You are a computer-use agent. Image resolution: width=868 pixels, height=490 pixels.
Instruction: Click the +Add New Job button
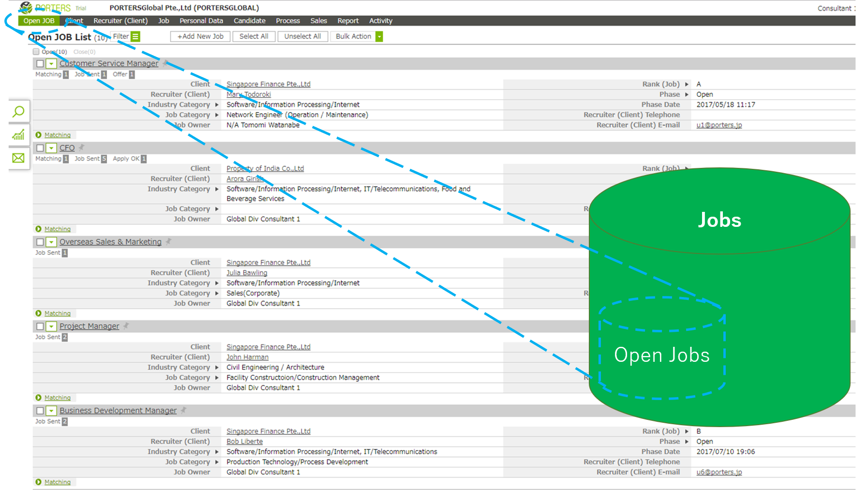point(200,36)
